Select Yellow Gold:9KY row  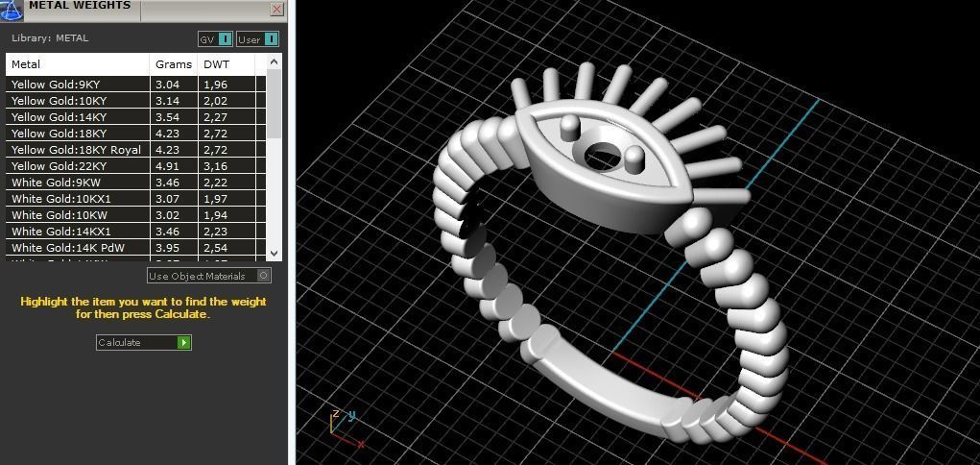tap(135, 85)
